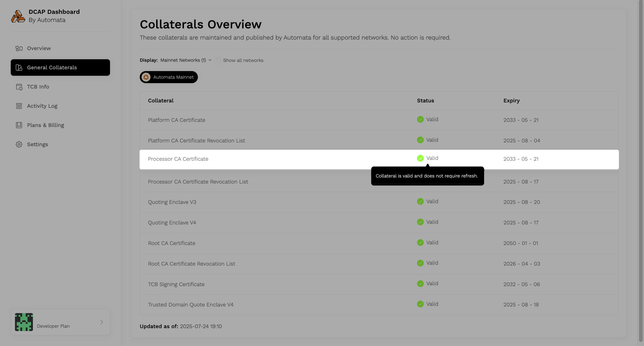Switch to the Activity Log section
The image size is (644, 346).
pyautogui.click(x=42, y=106)
